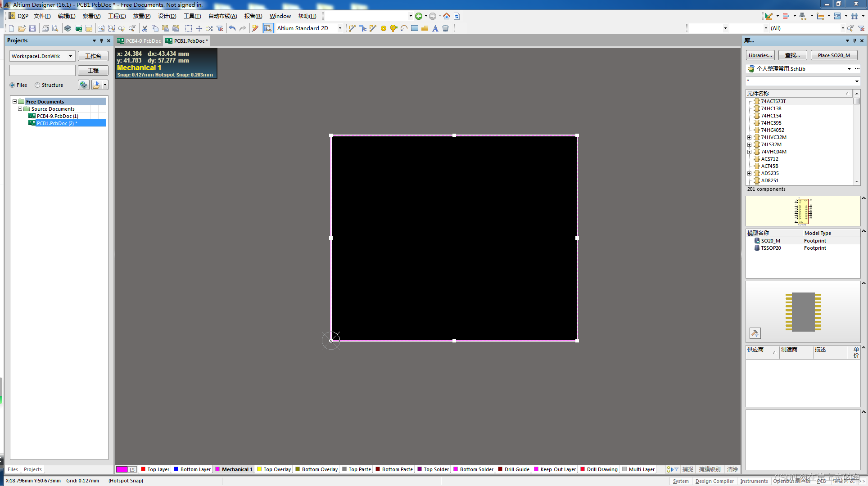Open the 设计(D) menu
The width and height of the screenshot is (868, 486).
click(167, 16)
